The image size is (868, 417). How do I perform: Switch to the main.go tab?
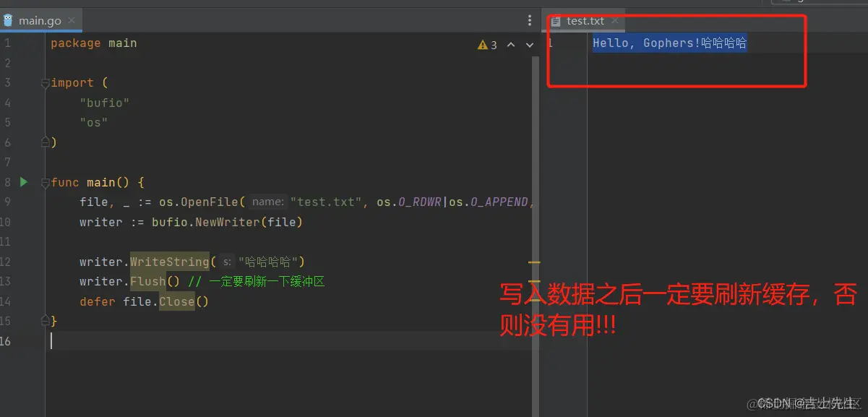click(40, 20)
